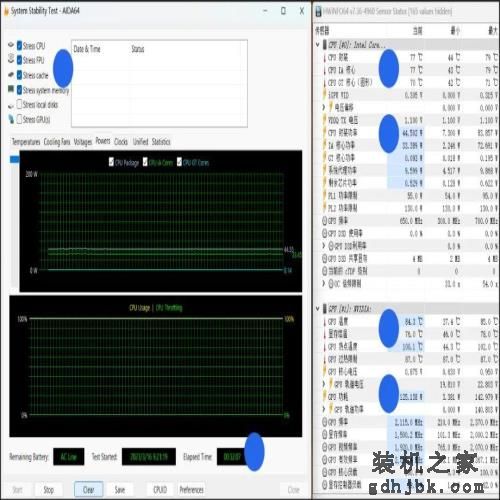
Task: Enable the Stress GPU(s) checkbox
Action: [x=19, y=119]
